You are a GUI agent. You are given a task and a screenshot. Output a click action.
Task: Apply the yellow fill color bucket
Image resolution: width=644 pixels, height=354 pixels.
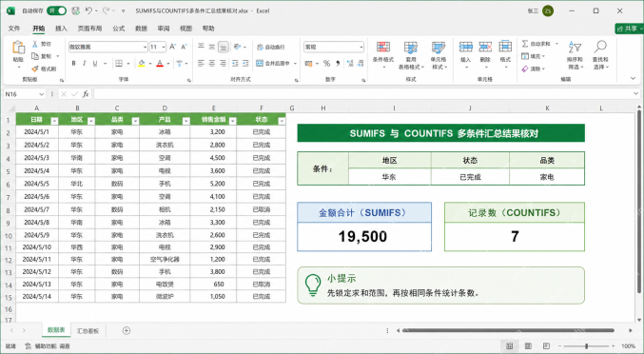coord(142,63)
